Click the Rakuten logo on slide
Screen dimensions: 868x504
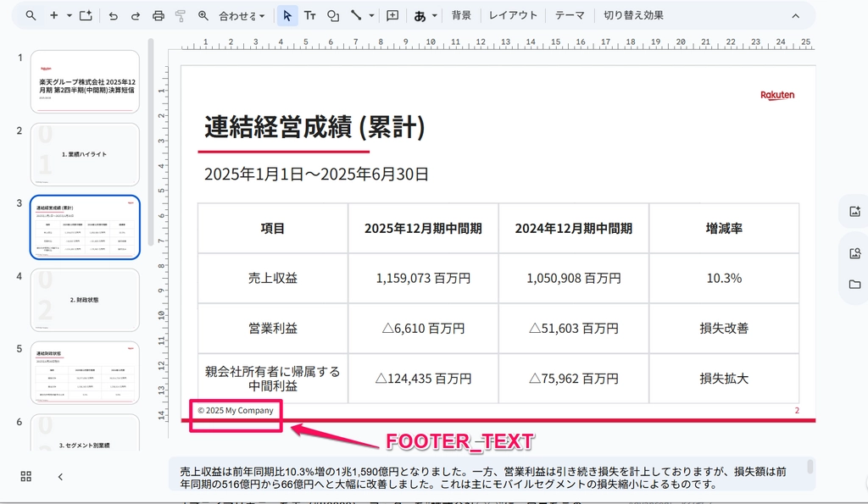pos(777,95)
